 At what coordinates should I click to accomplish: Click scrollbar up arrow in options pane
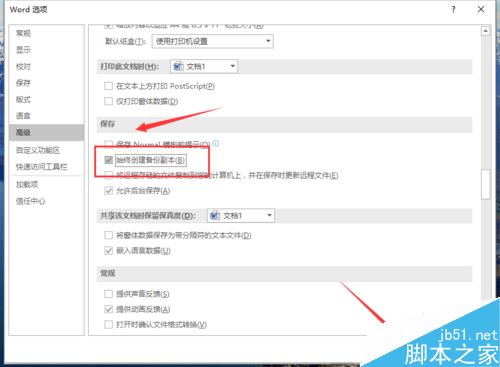point(486,31)
